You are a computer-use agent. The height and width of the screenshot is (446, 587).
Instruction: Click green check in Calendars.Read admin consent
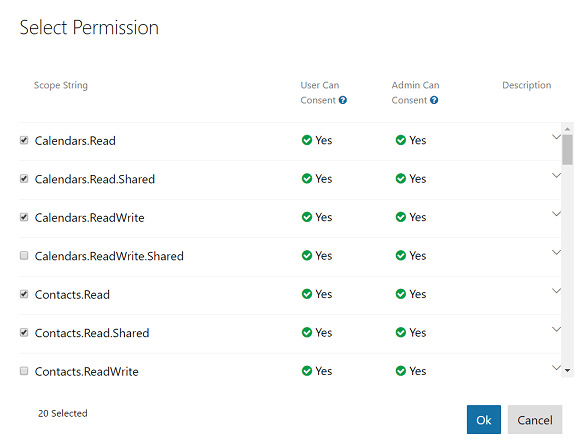click(401, 140)
